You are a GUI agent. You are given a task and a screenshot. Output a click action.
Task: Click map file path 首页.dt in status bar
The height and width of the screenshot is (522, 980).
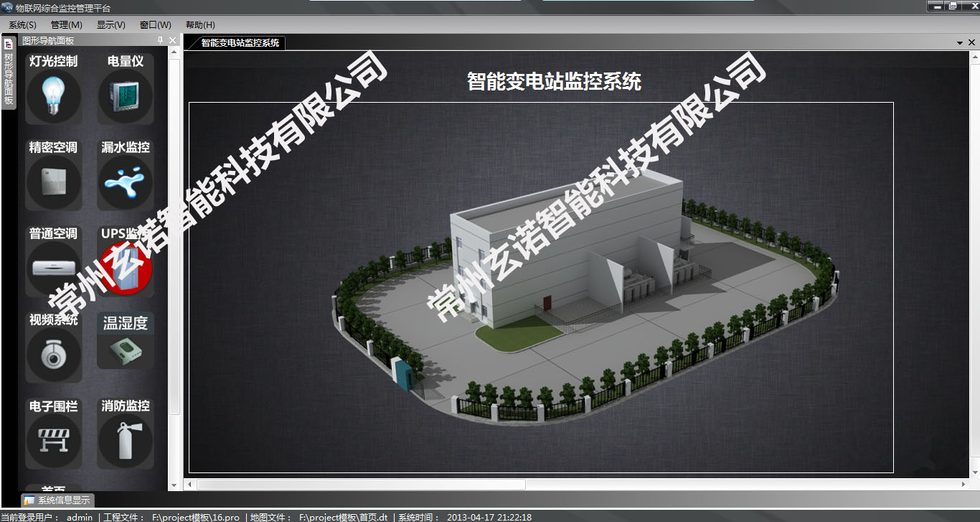(x=344, y=517)
